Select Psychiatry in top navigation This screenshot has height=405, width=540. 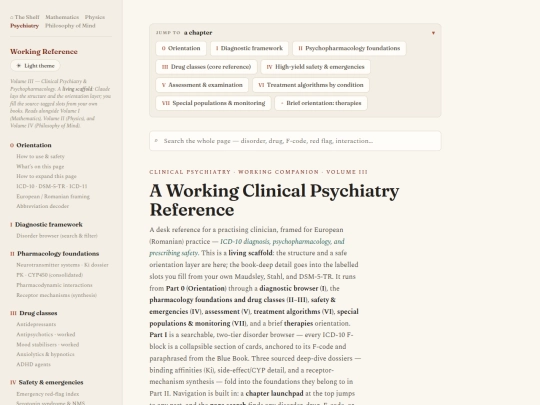coord(24,25)
